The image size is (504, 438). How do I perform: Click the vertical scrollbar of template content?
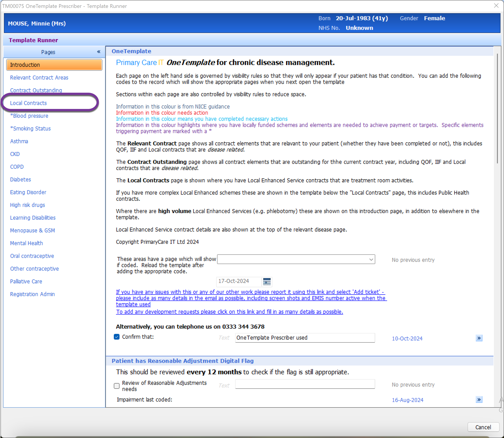[x=497, y=109]
